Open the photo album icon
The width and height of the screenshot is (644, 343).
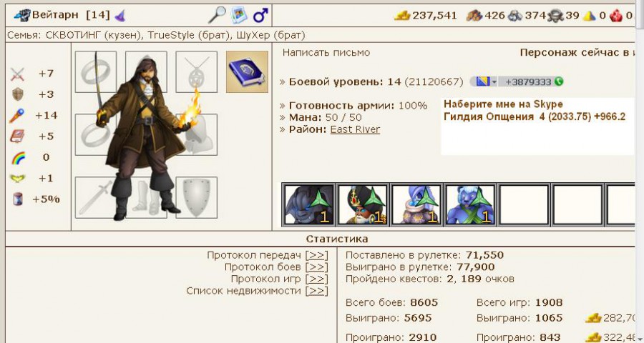tap(238, 15)
